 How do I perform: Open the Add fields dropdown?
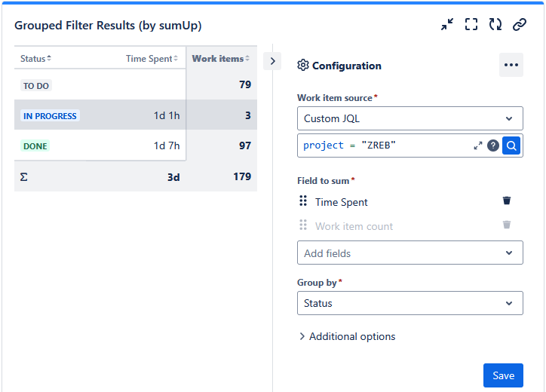click(409, 253)
